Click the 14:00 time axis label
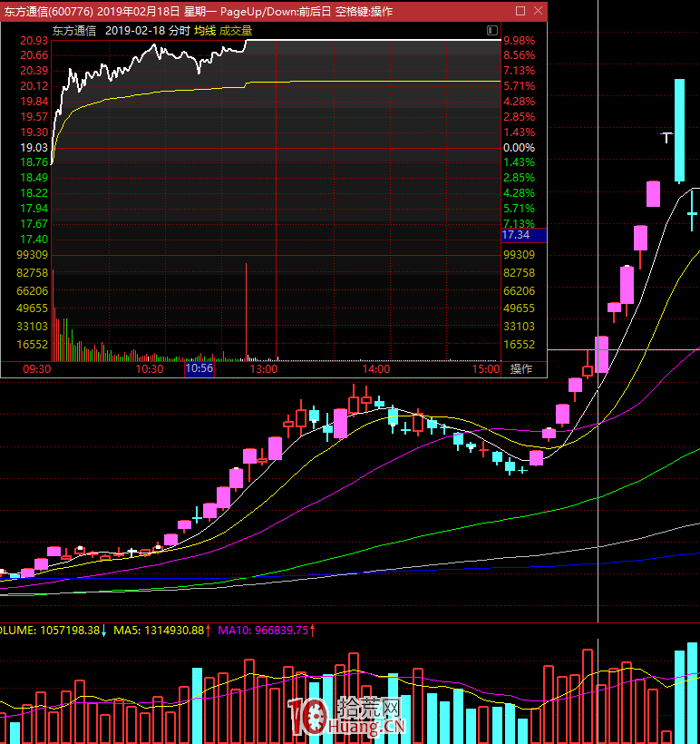Viewport: 700px width, 744px height. point(376,369)
